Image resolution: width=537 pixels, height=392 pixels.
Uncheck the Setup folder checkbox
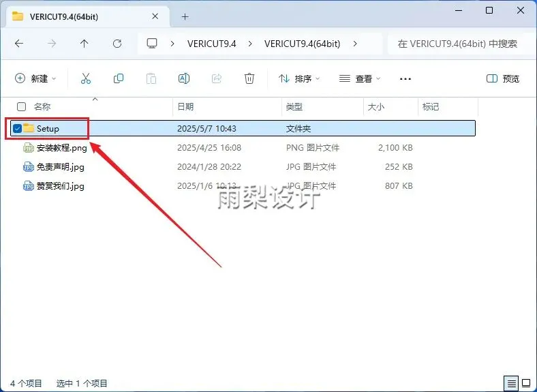pos(17,128)
